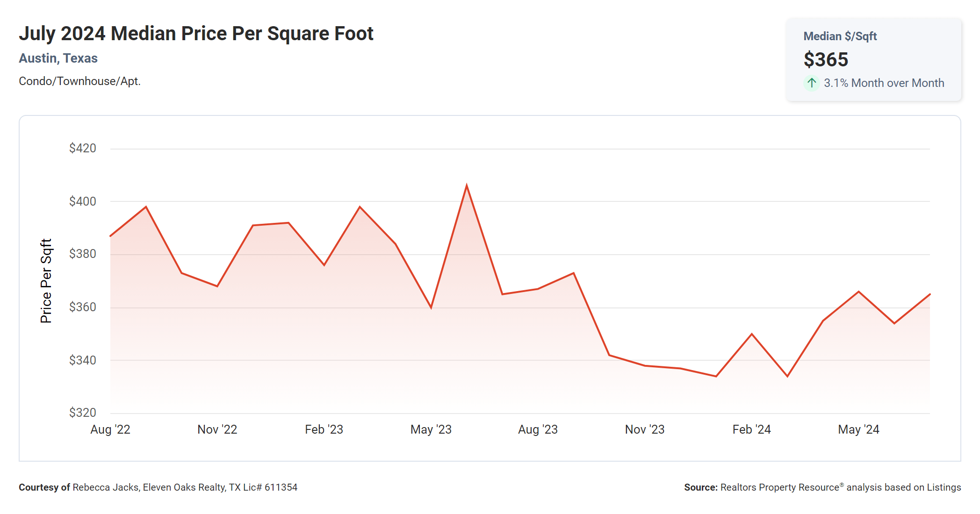Click the 3.1% Month over Month text
The height and width of the screenshot is (514, 980).
(x=884, y=83)
